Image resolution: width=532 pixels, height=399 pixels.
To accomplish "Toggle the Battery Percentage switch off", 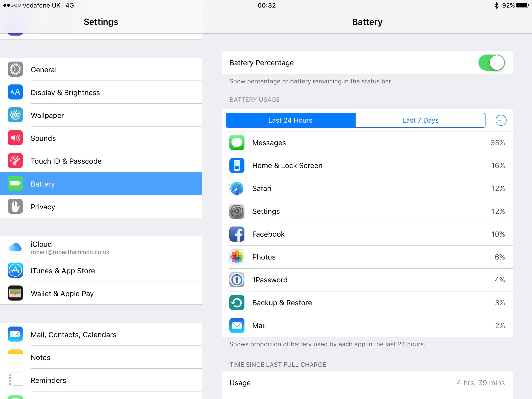I will pos(491,63).
